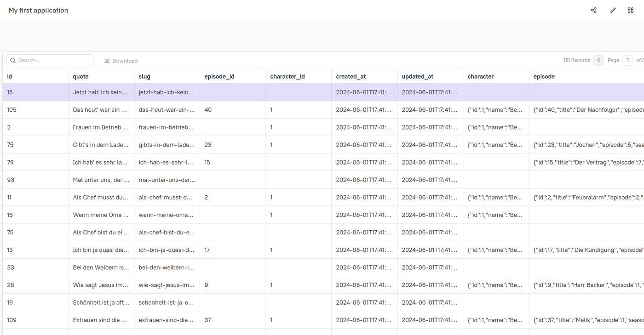Focus the page number input box
The image size is (644, 335).
[x=627, y=60]
